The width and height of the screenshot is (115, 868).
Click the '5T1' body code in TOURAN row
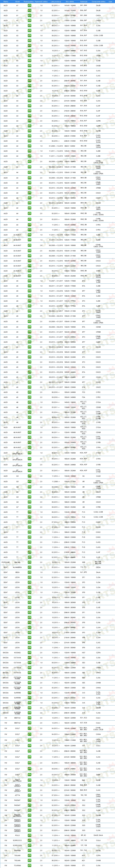(x=84, y=865)
